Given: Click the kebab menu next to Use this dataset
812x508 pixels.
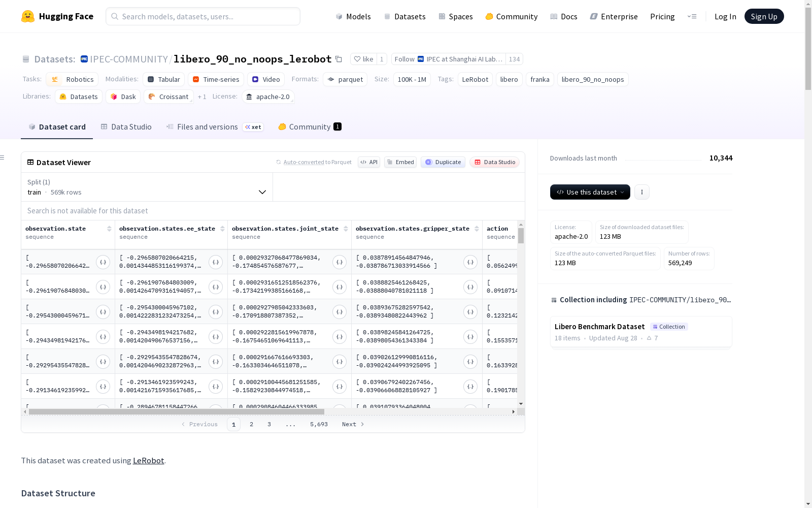Looking at the screenshot, I should 642,192.
